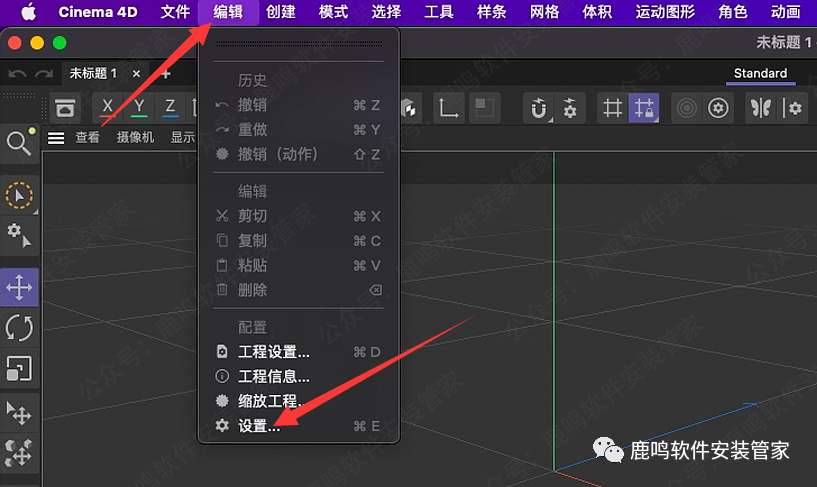Choose 重做 from the edit menu

tap(299, 130)
